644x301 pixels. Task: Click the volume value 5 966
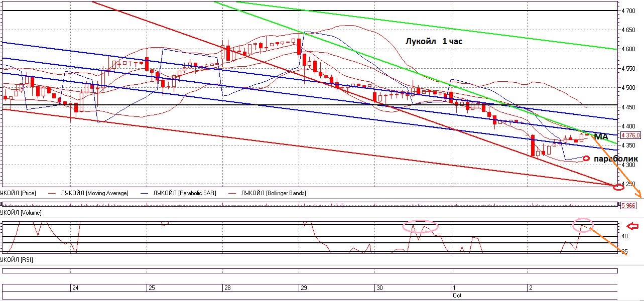point(629,205)
